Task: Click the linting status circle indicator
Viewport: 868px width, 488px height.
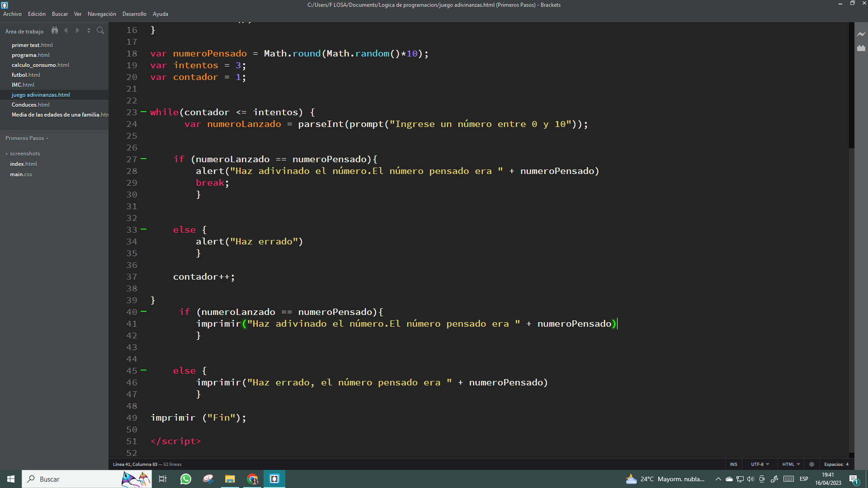Action: 811,464
